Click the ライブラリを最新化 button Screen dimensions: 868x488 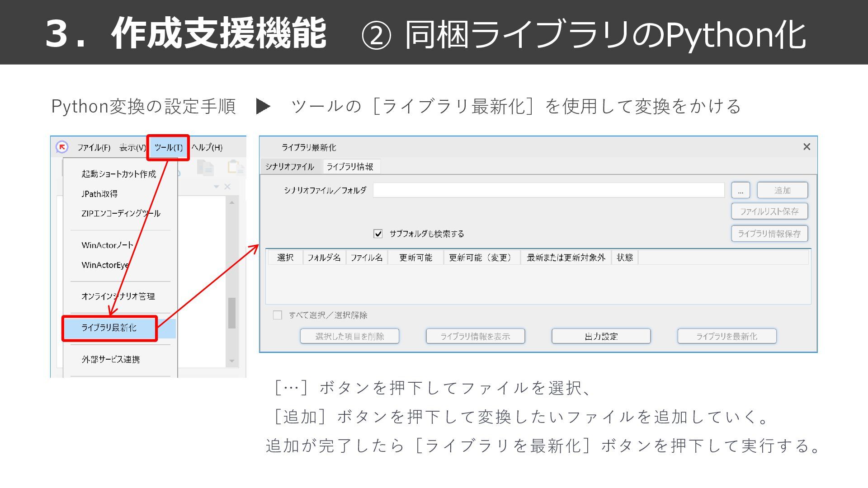click(x=727, y=336)
